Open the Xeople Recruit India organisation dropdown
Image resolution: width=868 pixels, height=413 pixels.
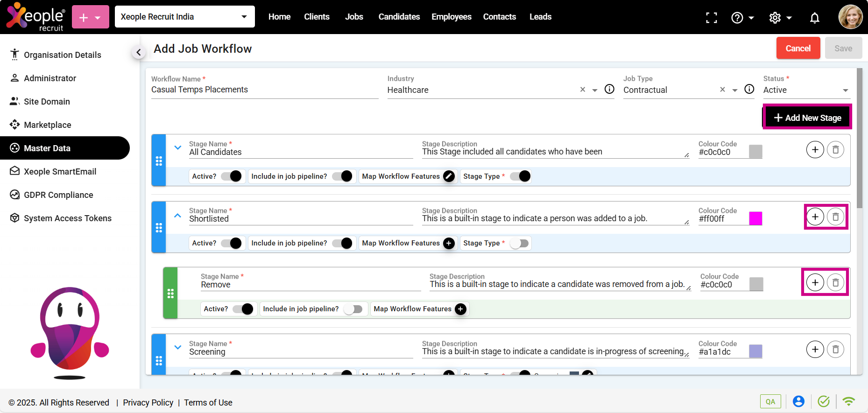tap(184, 17)
